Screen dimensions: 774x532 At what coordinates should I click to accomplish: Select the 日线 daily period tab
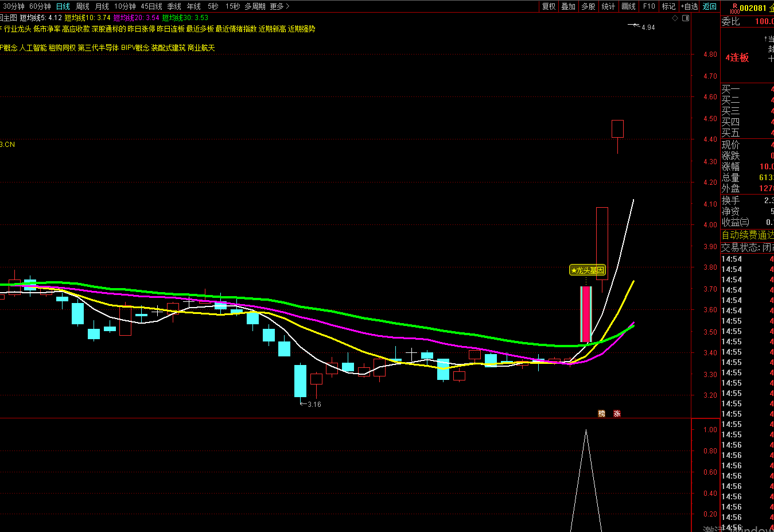tap(63, 6)
